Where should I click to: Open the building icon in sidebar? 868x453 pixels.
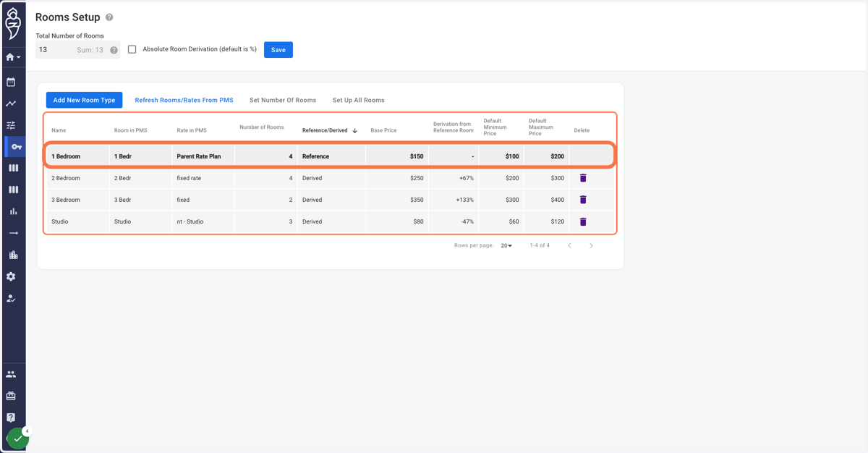tap(13, 255)
